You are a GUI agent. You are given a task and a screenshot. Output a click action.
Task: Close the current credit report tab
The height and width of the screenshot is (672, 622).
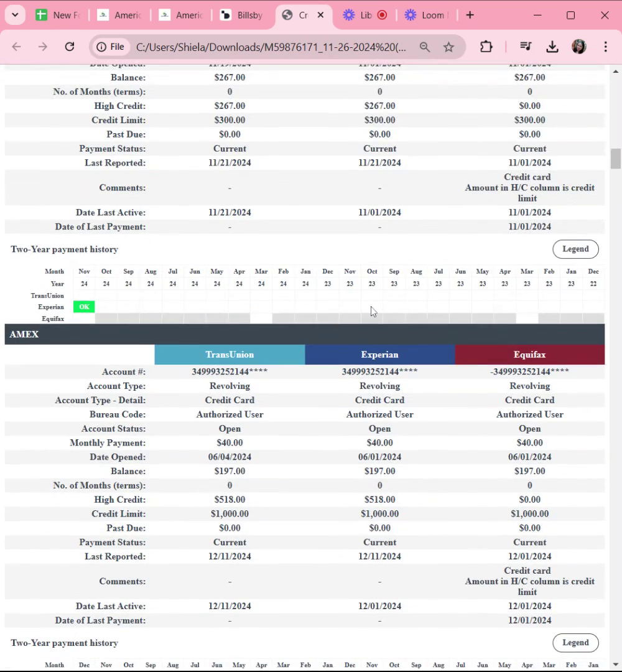point(320,15)
